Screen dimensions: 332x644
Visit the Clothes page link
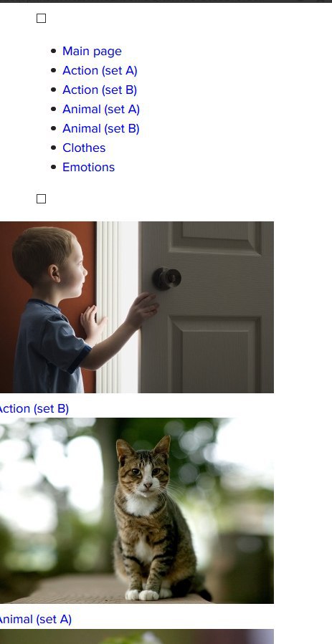click(x=84, y=148)
